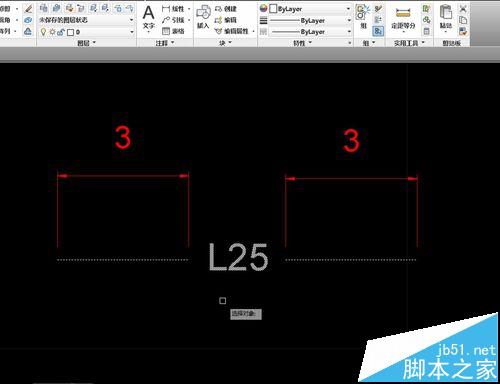Open the properties panel dialog launcher arrow
Viewport: 500px width, 384px height.
point(350,43)
